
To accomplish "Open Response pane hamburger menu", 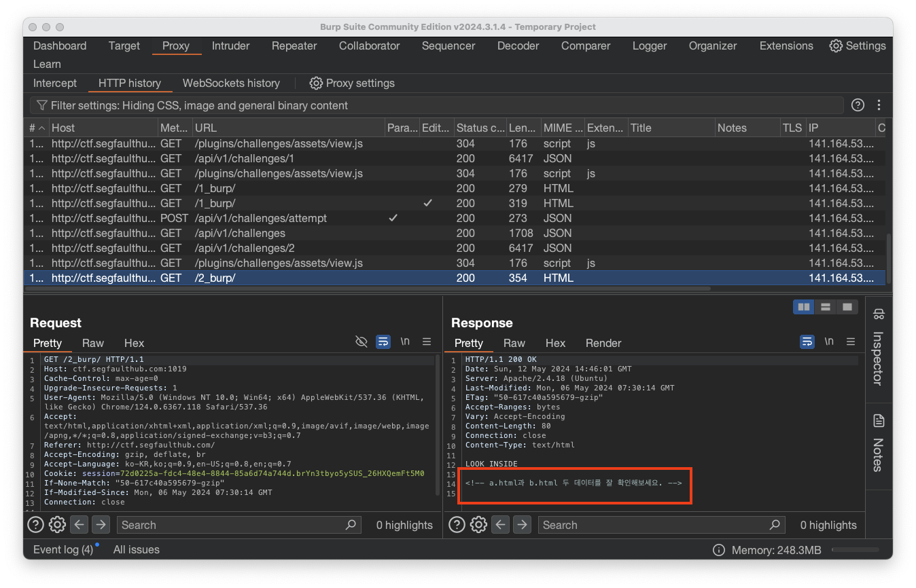I will coord(850,342).
